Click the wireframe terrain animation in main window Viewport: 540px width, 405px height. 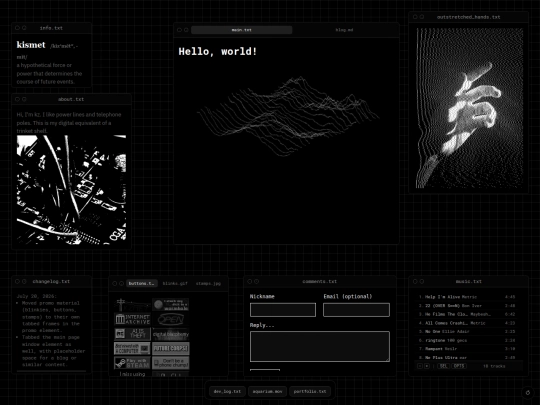point(288,116)
